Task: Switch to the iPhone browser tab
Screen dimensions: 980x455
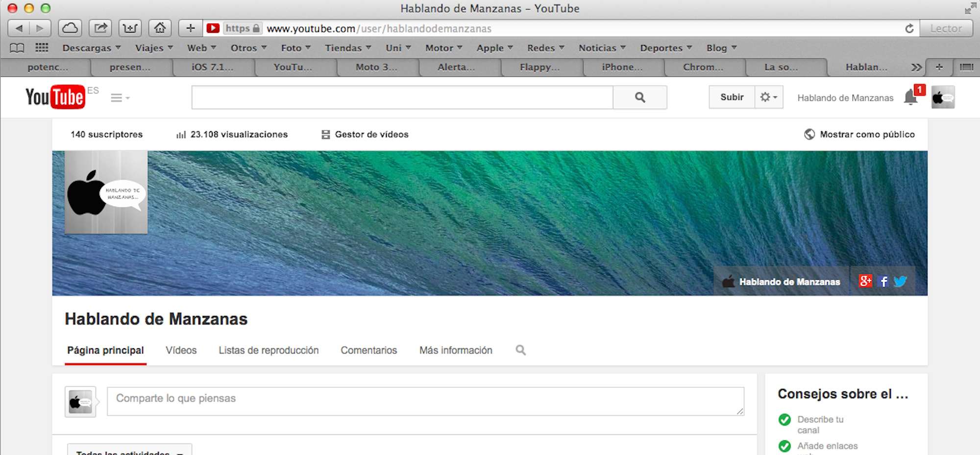Action: point(623,67)
